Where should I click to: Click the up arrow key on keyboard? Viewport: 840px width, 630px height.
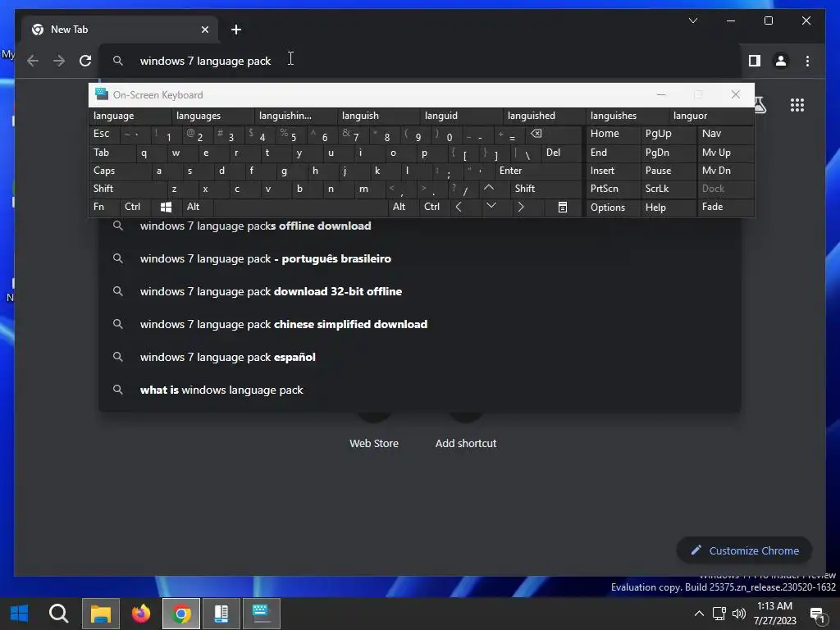489,188
